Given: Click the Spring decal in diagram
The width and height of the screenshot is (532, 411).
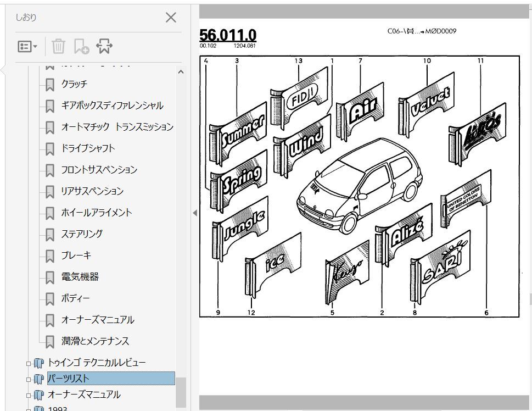Looking at the screenshot, I should pos(238,180).
